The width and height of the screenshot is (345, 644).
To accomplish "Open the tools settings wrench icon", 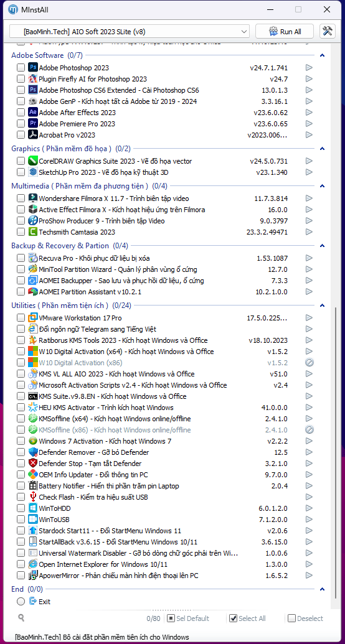I will click(x=328, y=31).
